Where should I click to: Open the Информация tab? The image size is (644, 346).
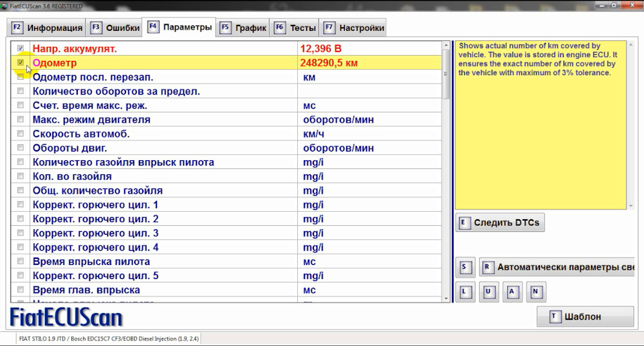[47, 28]
